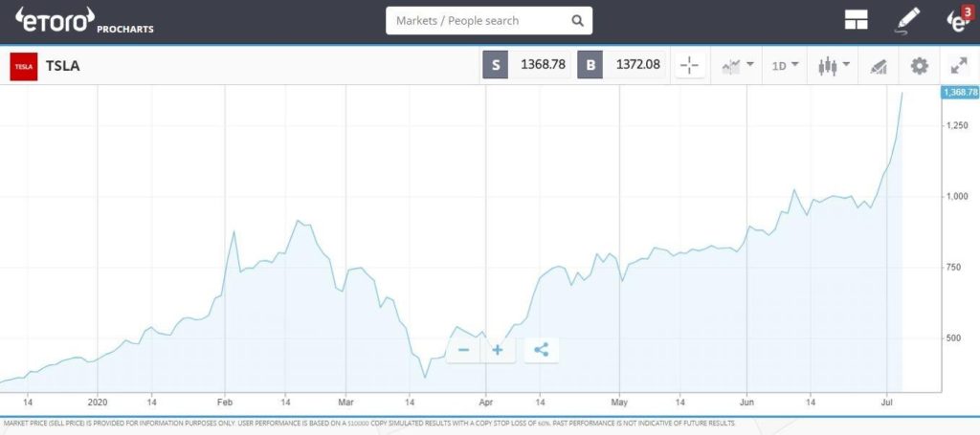Open the candlestick chart type dropdown
Viewport: 980px width, 435px height.
tap(834, 65)
